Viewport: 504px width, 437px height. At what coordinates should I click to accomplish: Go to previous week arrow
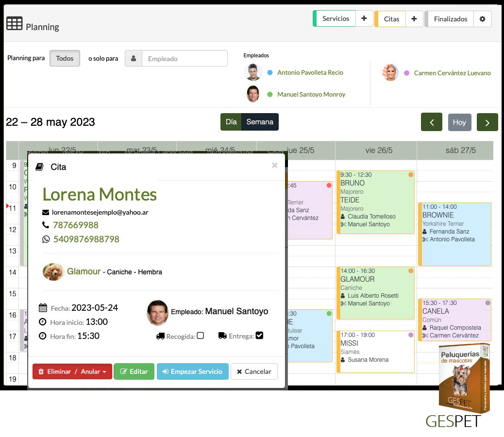(x=431, y=122)
